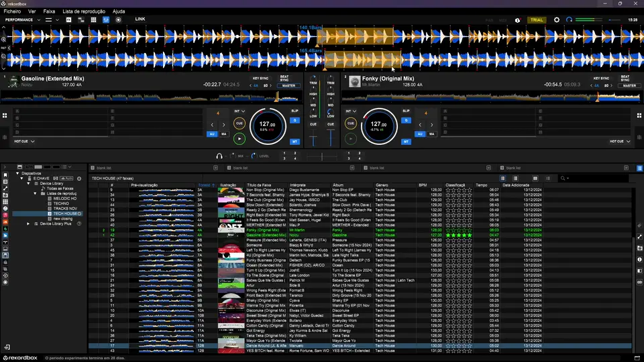Click the tag list icon on the right edge
Screen dimensions: 644x362
(x=639, y=225)
